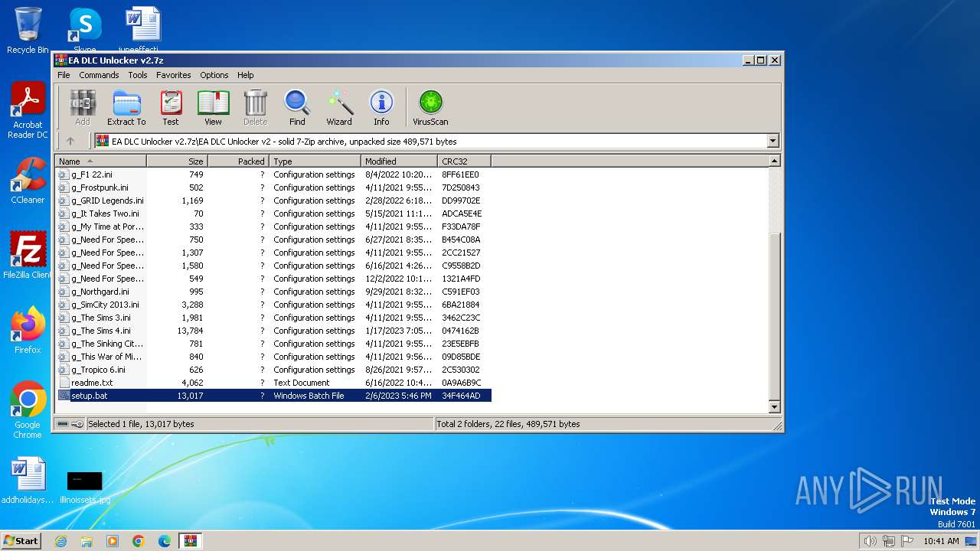The height and width of the screenshot is (551, 980).
Task: Show archive Info
Action: (381, 108)
